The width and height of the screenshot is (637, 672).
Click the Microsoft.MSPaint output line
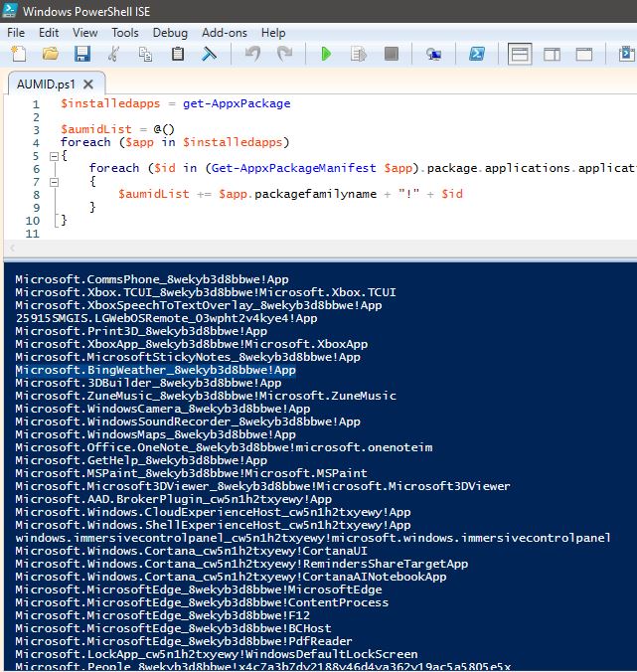point(192,473)
